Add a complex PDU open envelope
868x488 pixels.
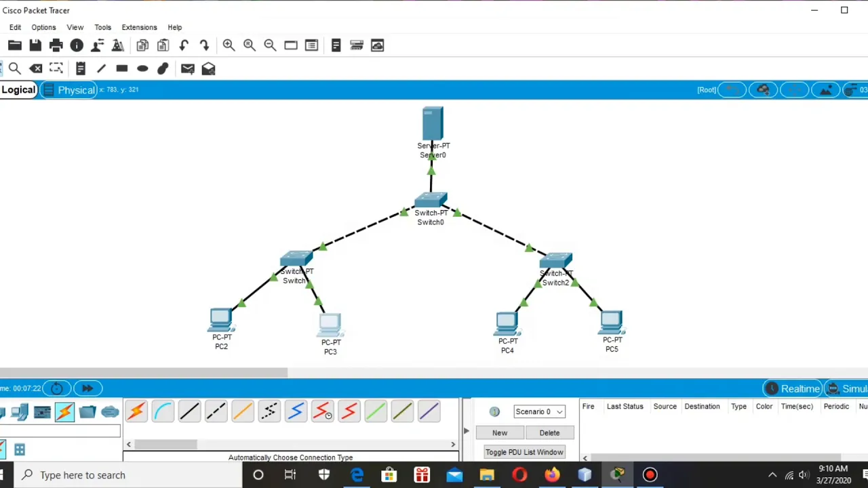[208, 68]
